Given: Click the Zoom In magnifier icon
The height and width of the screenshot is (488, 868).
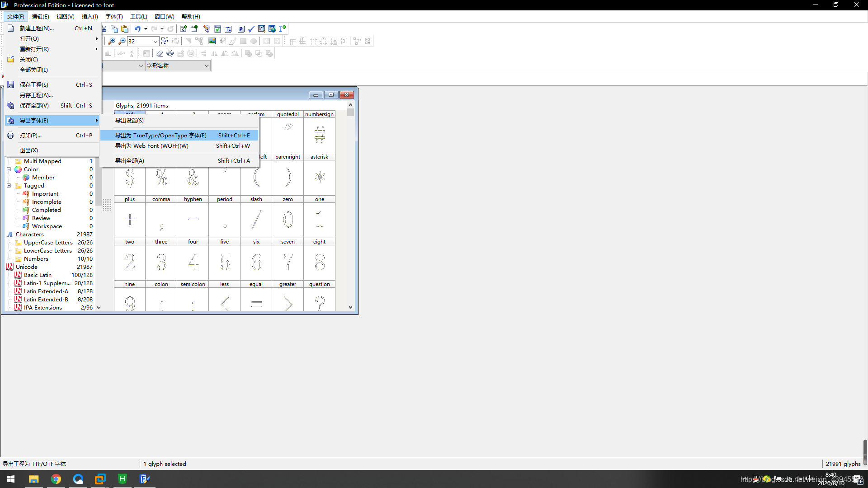Looking at the screenshot, I should click(112, 41).
